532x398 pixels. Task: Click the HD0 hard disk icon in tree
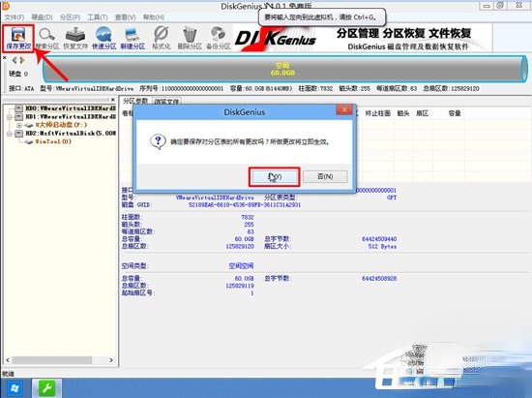19,108
